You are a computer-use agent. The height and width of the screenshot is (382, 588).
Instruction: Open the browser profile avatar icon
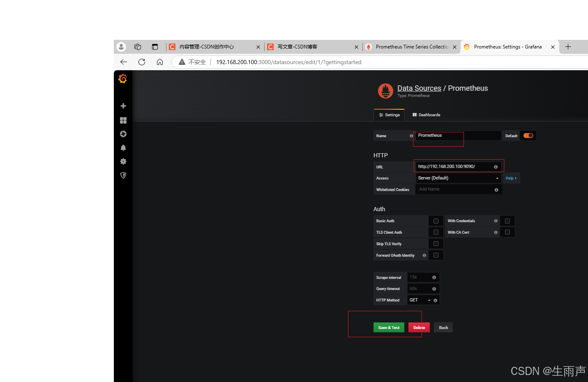click(121, 47)
